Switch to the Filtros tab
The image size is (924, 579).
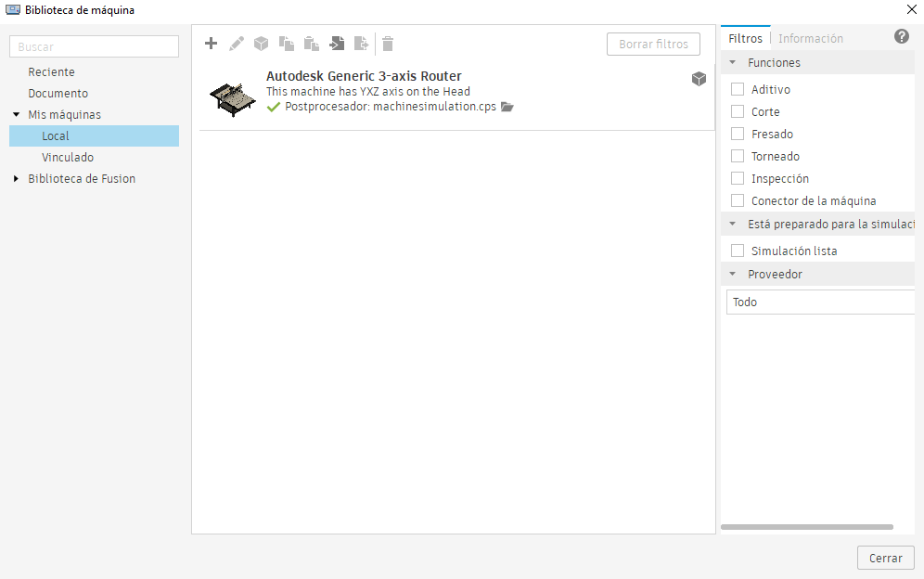(746, 38)
